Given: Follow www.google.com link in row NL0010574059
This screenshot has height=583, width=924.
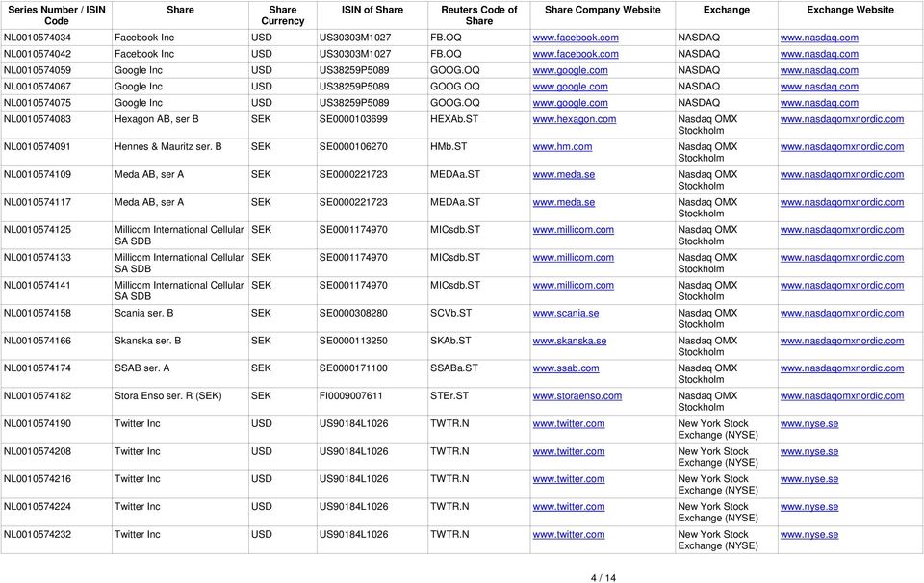Looking at the screenshot, I should (x=570, y=70).
